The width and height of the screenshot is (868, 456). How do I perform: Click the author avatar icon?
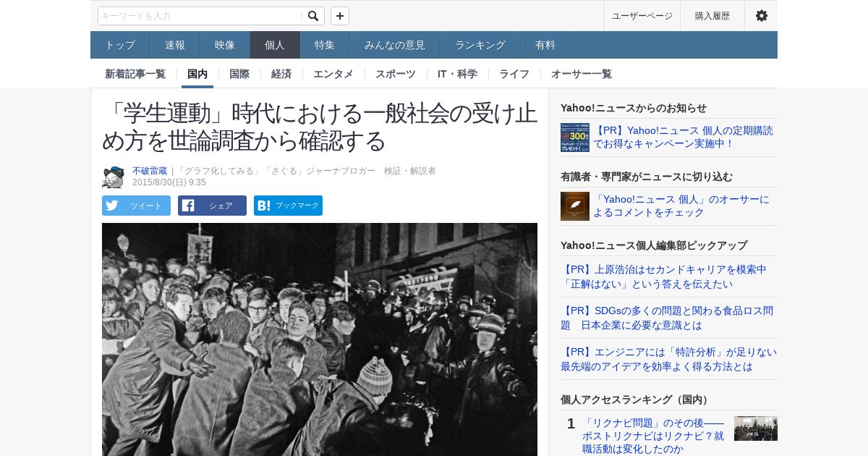(x=113, y=177)
